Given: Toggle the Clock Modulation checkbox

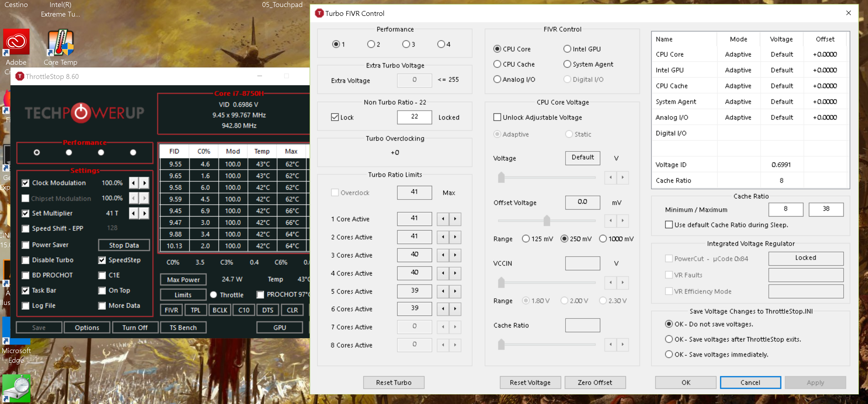Looking at the screenshot, I should tap(25, 183).
